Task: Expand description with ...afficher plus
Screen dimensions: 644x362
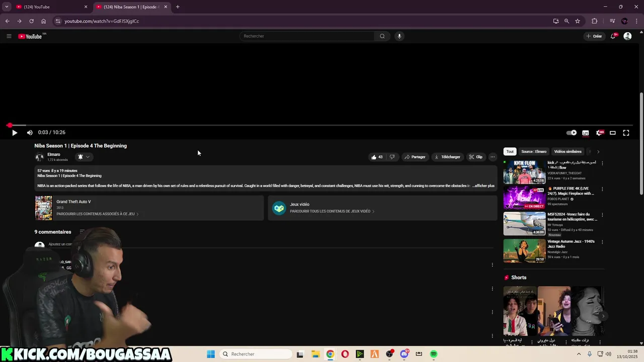Action: coord(483,186)
